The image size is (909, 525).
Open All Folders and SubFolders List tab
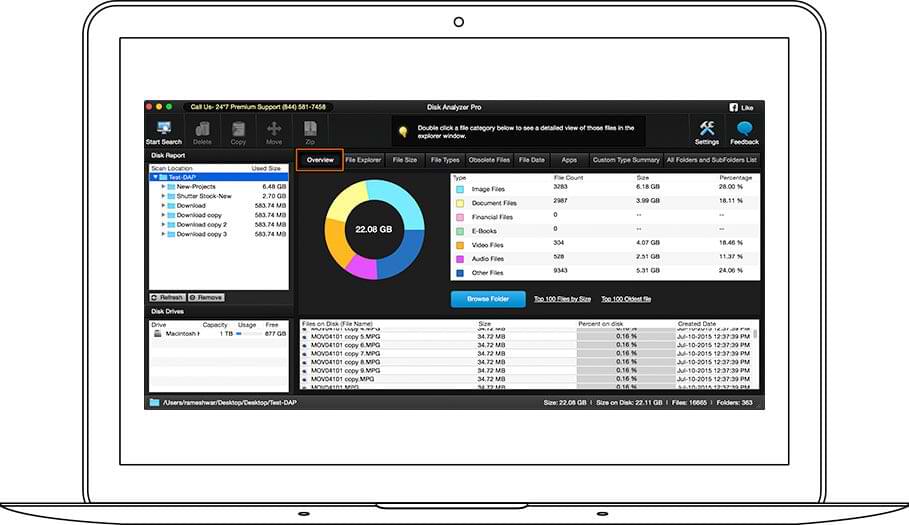[711, 160]
